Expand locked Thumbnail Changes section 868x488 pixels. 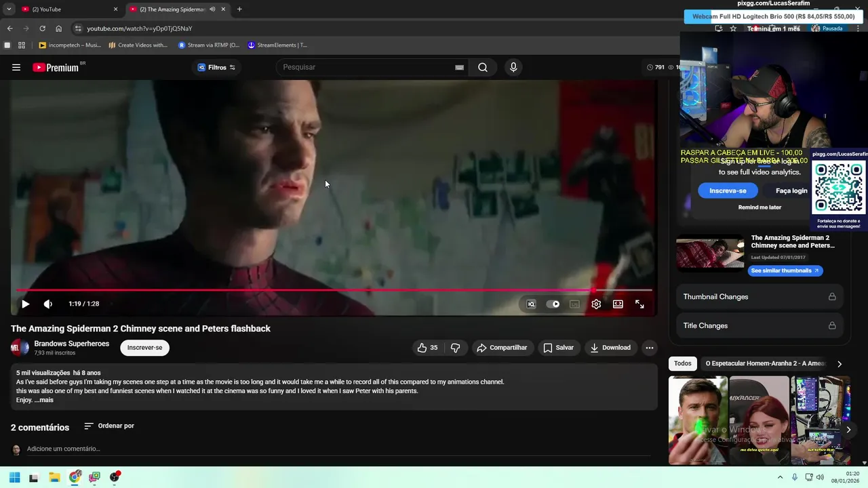point(759,297)
